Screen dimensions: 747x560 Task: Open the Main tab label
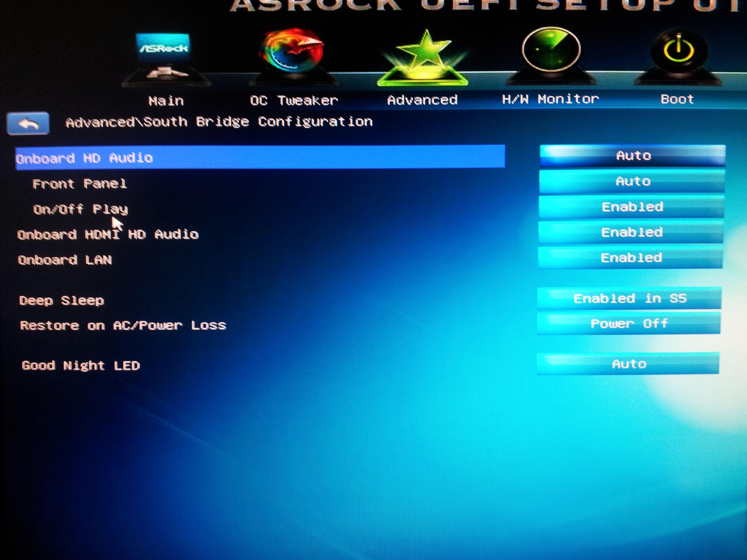166,100
